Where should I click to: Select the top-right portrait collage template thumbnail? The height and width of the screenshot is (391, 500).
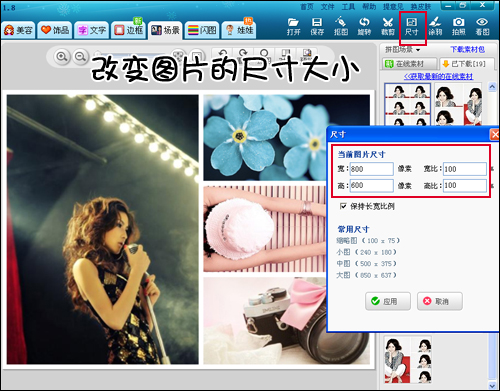pyautogui.click(x=458, y=104)
